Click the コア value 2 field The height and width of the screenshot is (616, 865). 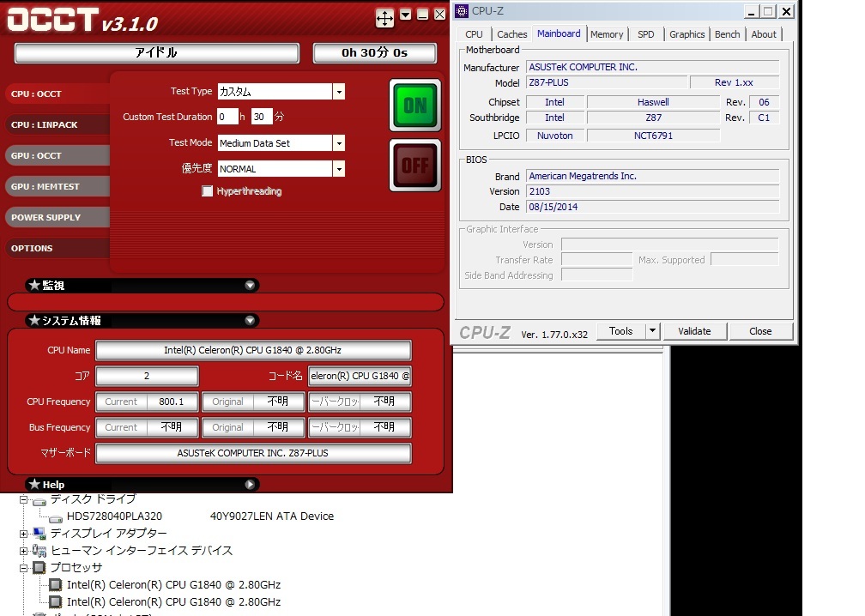click(x=147, y=376)
